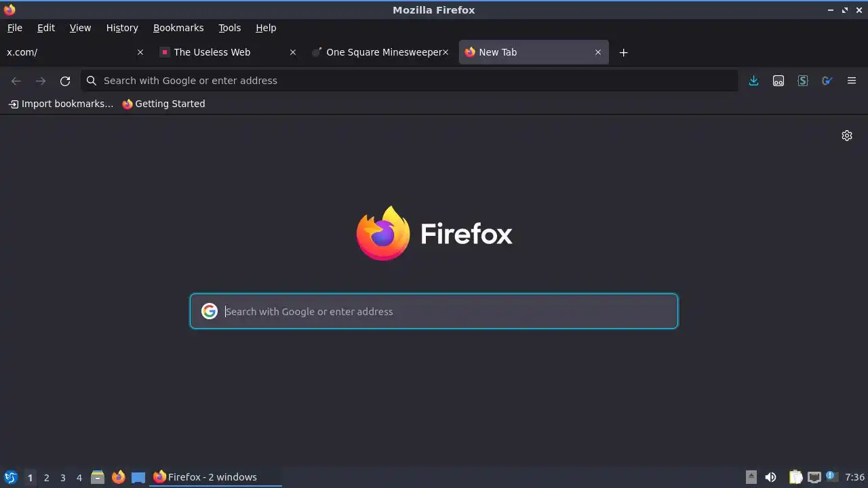Switch to workspace 1 in taskbar
The height and width of the screenshot is (488, 868).
point(30,477)
